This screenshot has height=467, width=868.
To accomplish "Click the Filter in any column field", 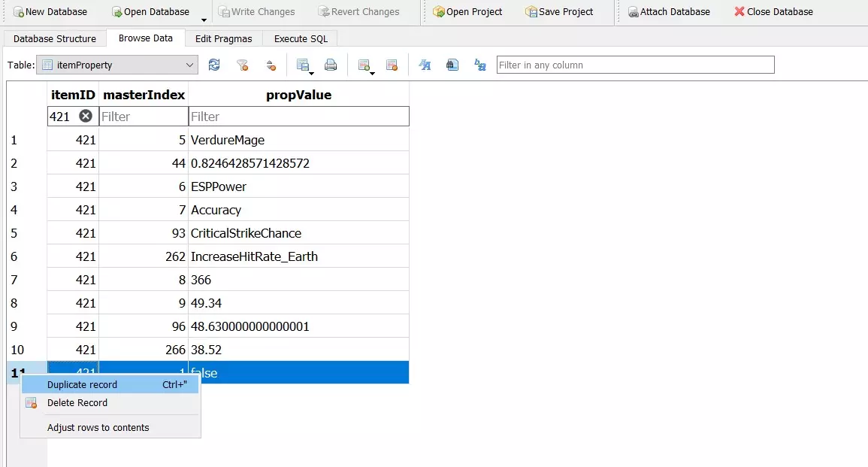I will point(636,65).
